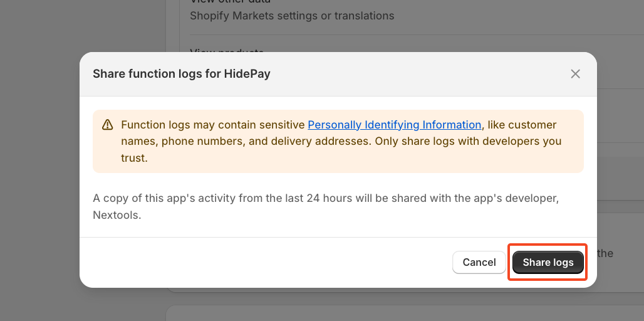Click the word "the" right of the dialog
Viewport: 644px width, 321px height.
coord(605,253)
